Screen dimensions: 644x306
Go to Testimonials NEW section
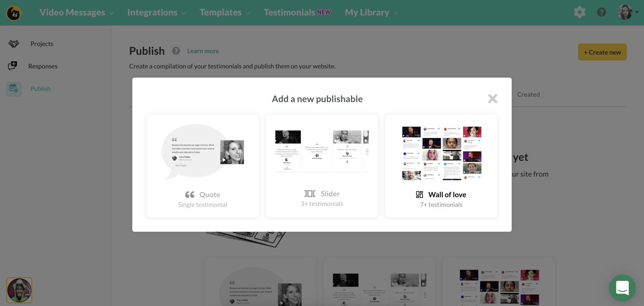point(297,13)
